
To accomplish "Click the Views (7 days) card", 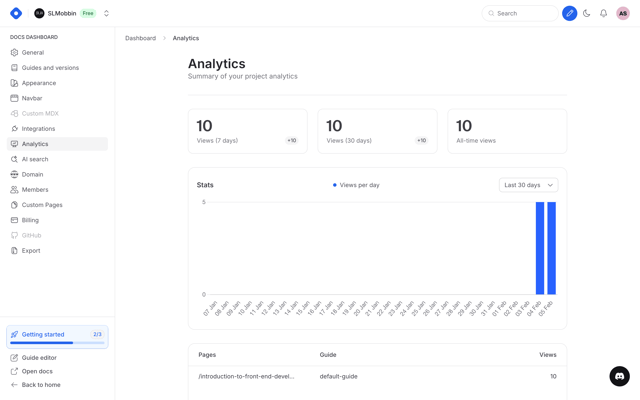I will click(x=248, y=131).
